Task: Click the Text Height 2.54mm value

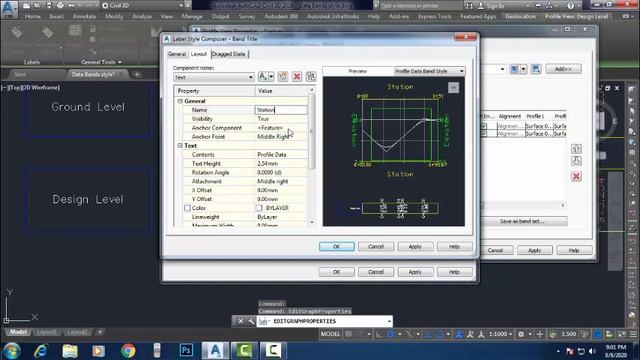Action: [x=281, y=164]
